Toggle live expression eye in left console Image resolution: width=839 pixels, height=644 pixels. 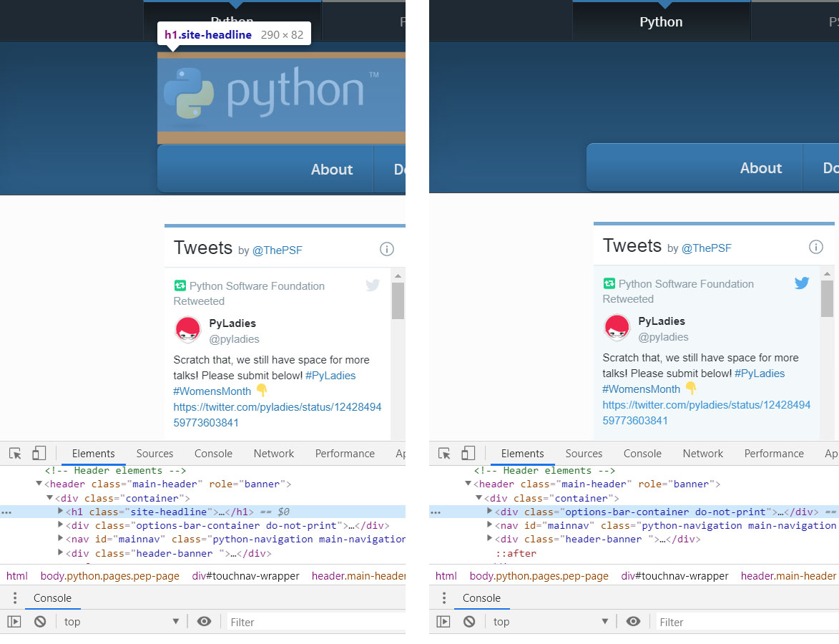click(204, 622)
